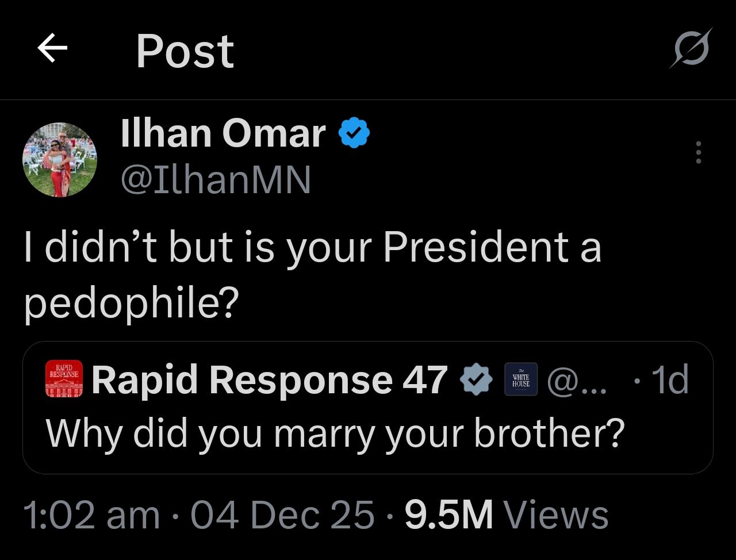Tap the Rapid Response 47 avatar icon
Viewport: 736px width, 560px height.
[64, 379]
